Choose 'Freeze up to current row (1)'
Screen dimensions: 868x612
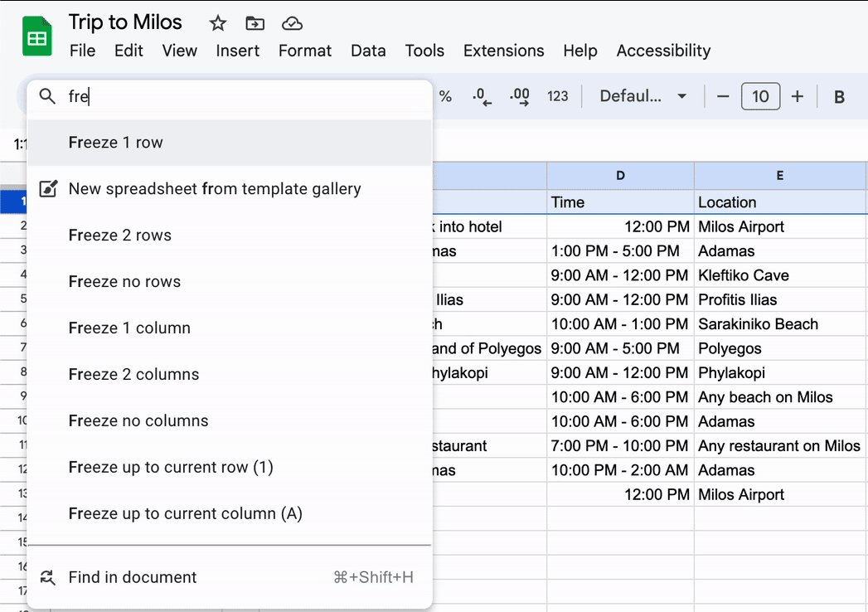pyautogui.click(x=230, y=468)
